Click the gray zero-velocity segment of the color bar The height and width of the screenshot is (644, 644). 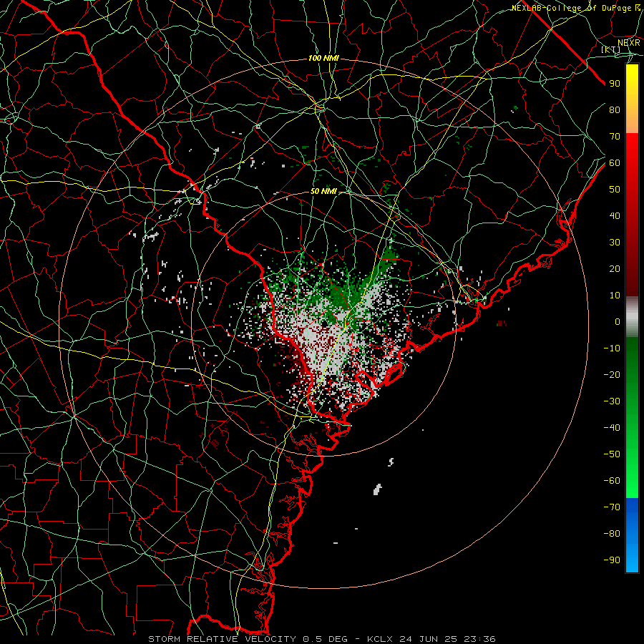tap(632, 317)
